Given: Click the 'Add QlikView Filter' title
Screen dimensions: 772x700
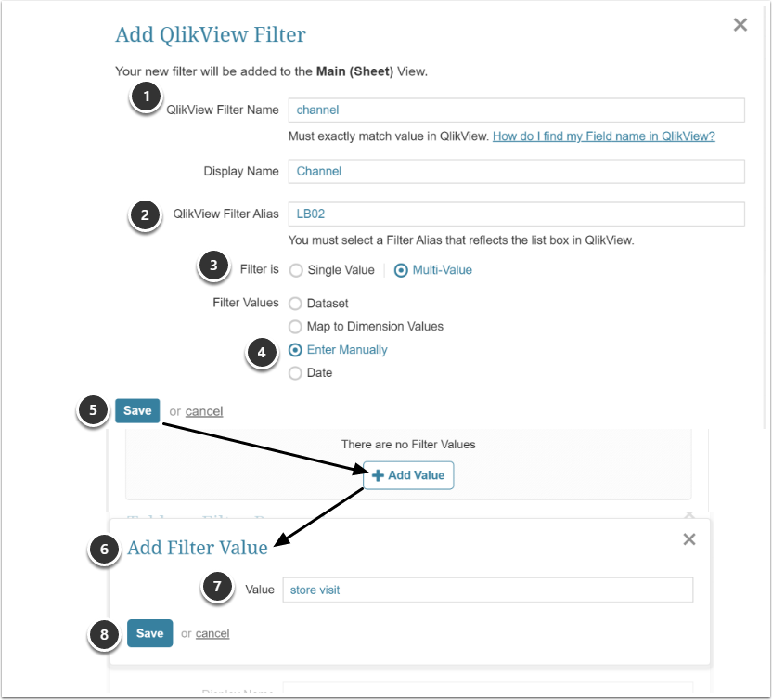Looking at the screenshot, I should [211, 35].
